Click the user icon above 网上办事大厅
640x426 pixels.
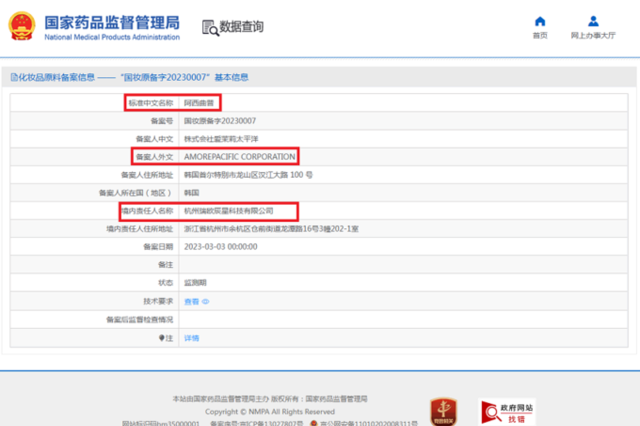tap(593, 21)
